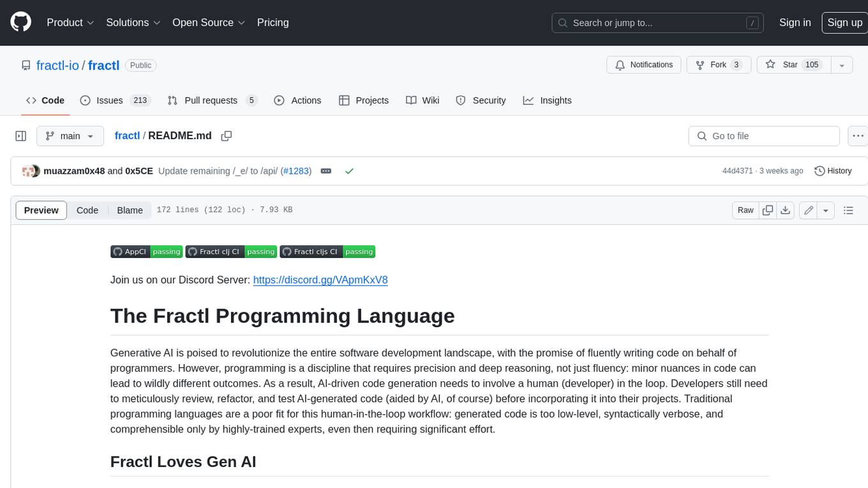Click the commit author avatars
The image size is (868, 488).
point(31,171)
